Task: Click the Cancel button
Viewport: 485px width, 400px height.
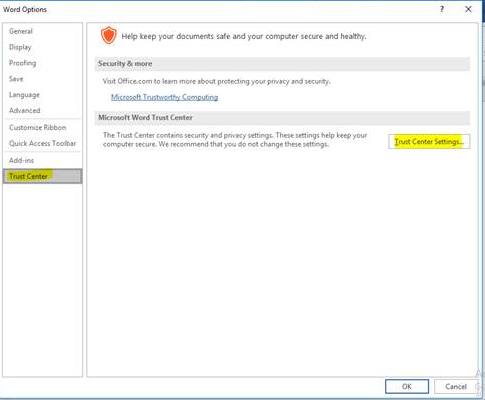Action: tap(456, 387)
